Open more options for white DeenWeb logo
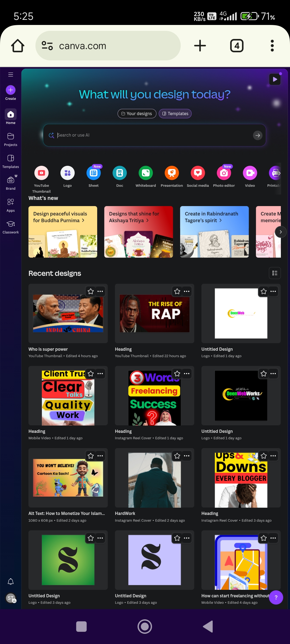The height and width of the screenshot is (644, 290). (x=273, y=291)
